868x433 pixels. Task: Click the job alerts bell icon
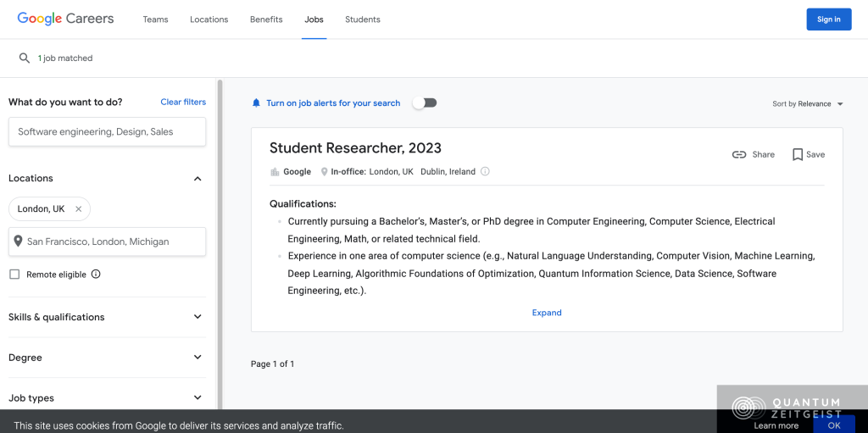coord(256,103)
